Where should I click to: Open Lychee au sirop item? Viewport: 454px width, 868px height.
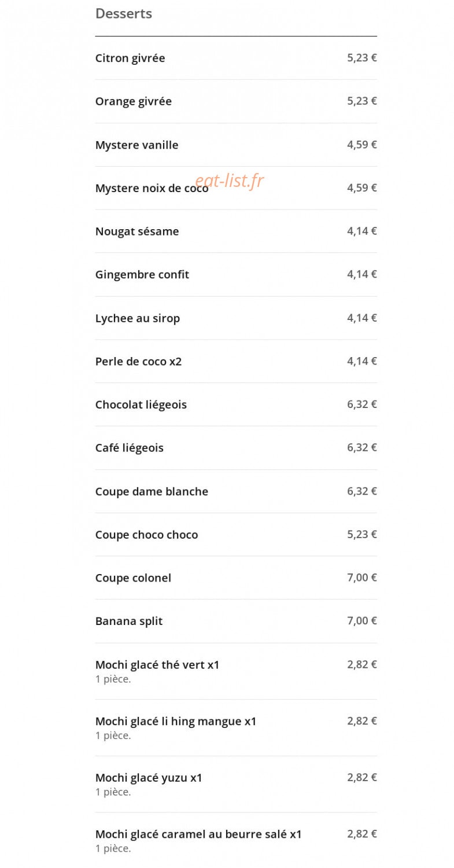click(236, 318)
